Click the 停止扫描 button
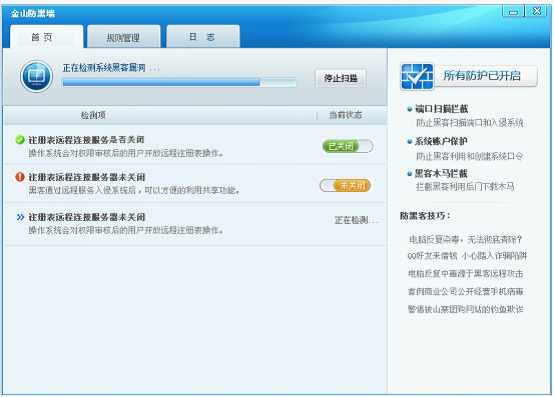Viewport: 554px width, 397px height. click(341, 78)
